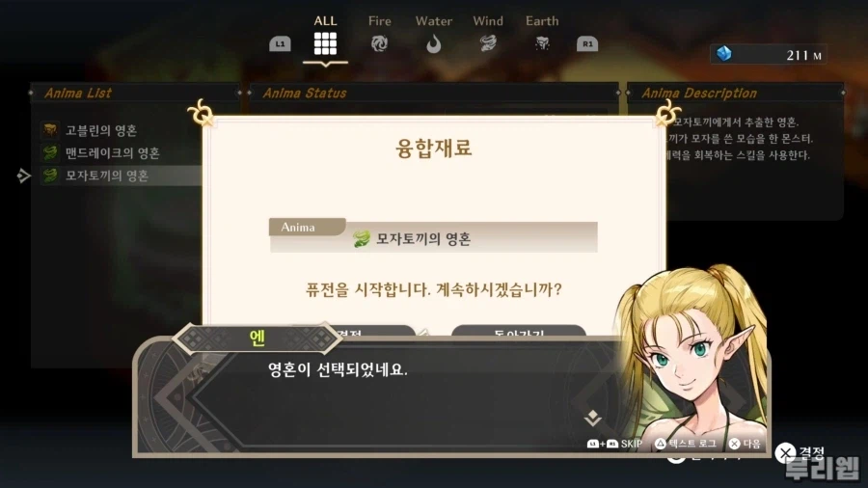
Task: Click the elf character portrait
Action: tap(692, 360)
